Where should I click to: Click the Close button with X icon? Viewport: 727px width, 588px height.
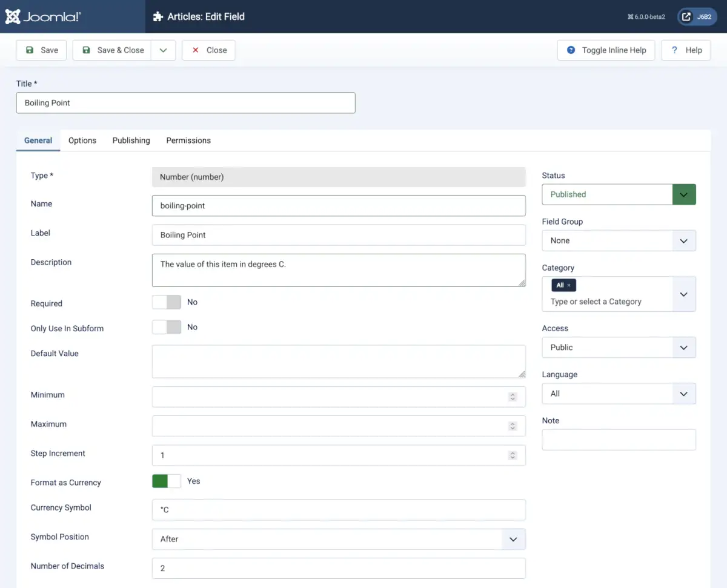[x=208, y=50]
